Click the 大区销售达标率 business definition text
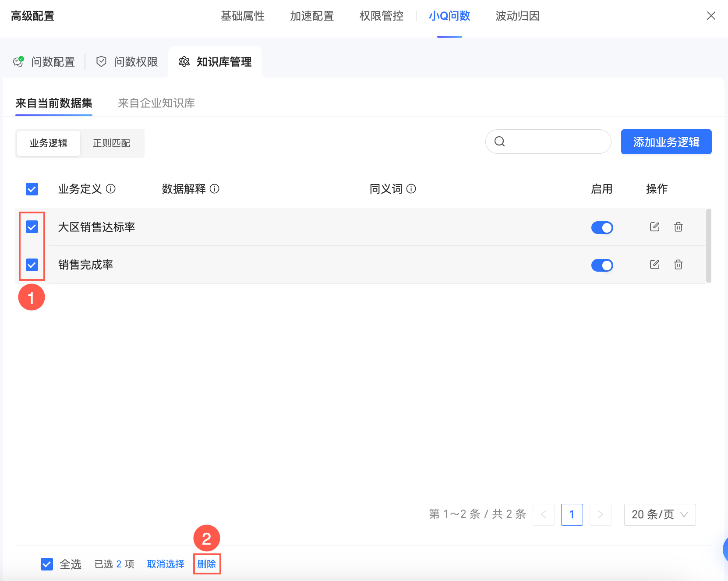The height and width of the screenshot is (581, 728). 96,227
